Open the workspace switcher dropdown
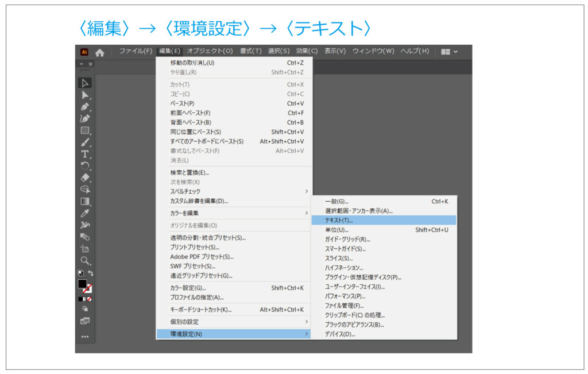 point(449,52)
